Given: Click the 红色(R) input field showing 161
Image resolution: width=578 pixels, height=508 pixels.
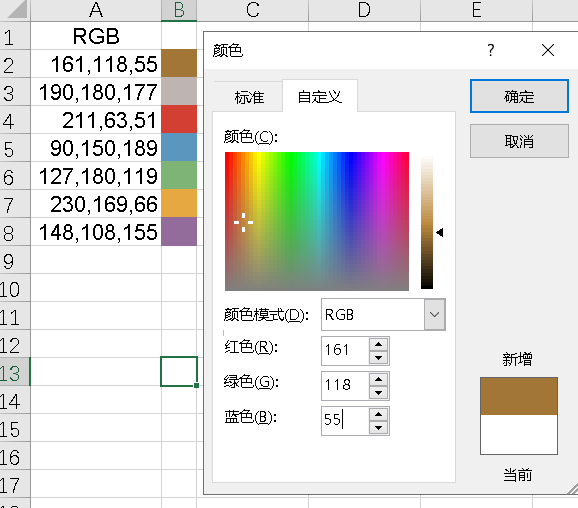Looking at the screenshot, I should pyautogui.click(x=345, y=351).
